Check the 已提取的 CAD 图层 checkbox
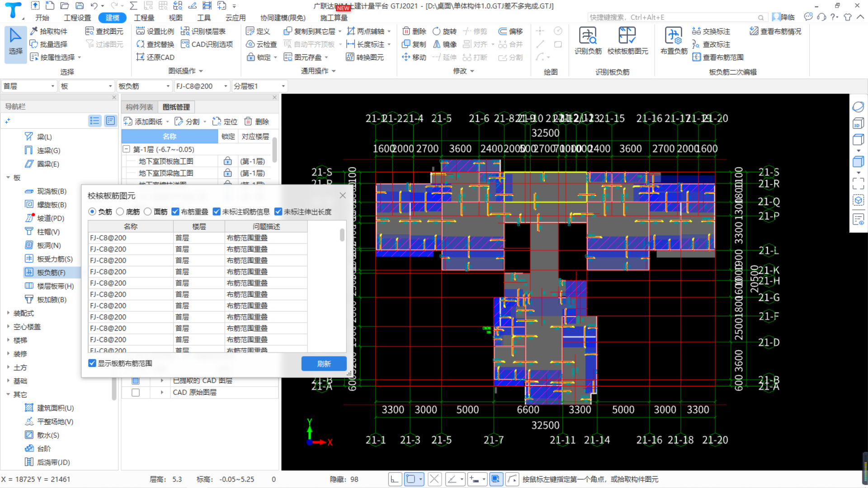The width and height of the screenshot is (868, 488). point(136,380)
